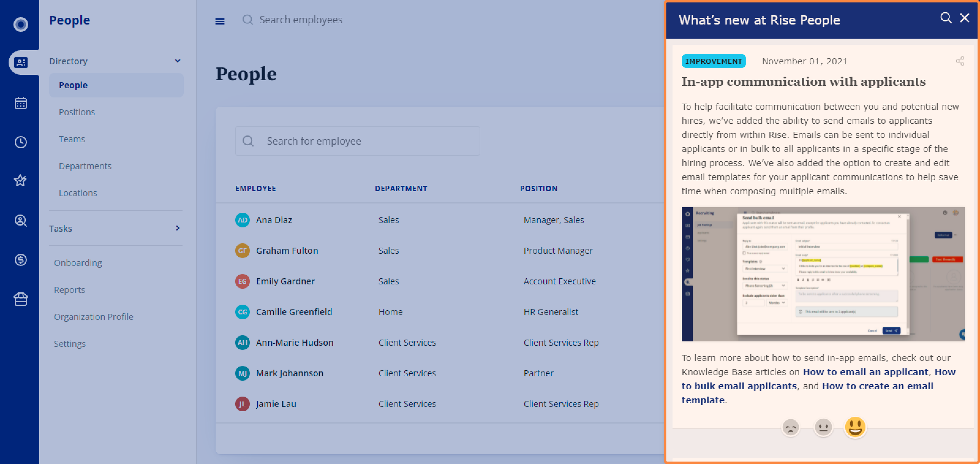Open Camille Greenfield employee name

click(x=294, y=312)
